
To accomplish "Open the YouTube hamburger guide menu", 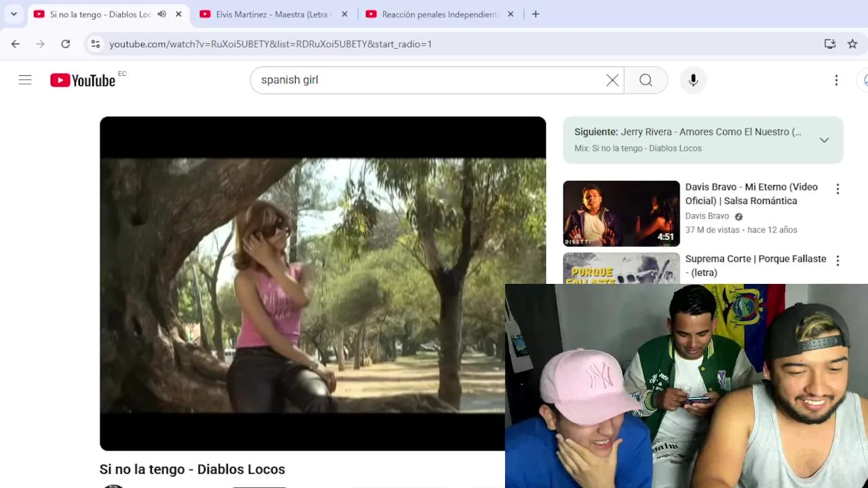I will [x=25, y=80].
